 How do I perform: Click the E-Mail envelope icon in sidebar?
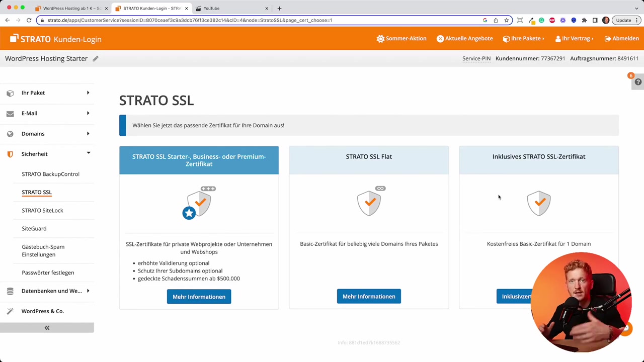click(10, 114)
